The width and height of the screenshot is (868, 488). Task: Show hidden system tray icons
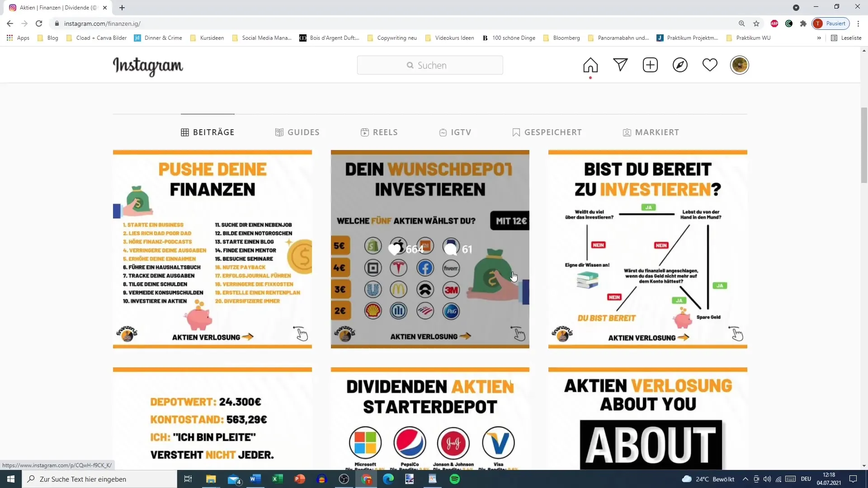click(x=745, y=479)
